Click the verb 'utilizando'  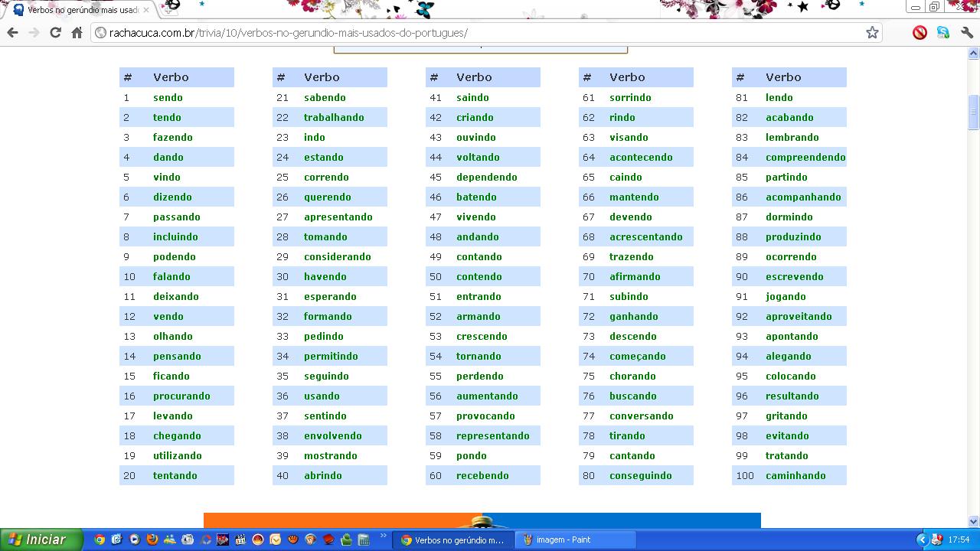[178, 455]
